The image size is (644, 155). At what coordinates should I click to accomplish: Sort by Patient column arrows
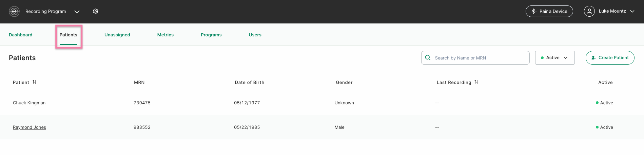tap(34, 82)
